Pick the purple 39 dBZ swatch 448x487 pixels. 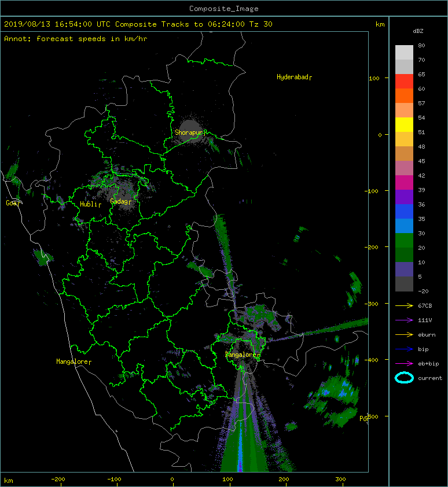tap(404, 197)
